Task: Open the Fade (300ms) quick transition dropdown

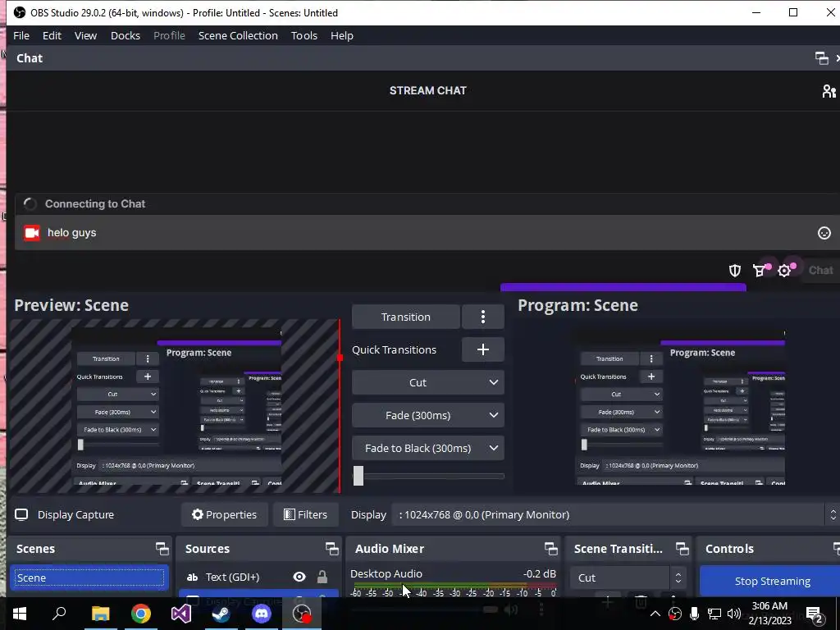Action: [427, 415]
